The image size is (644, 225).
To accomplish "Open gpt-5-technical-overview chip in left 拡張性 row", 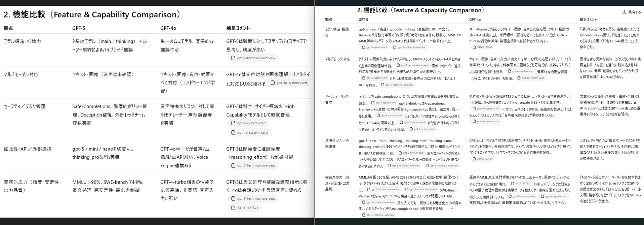I will tap(253, 165).
